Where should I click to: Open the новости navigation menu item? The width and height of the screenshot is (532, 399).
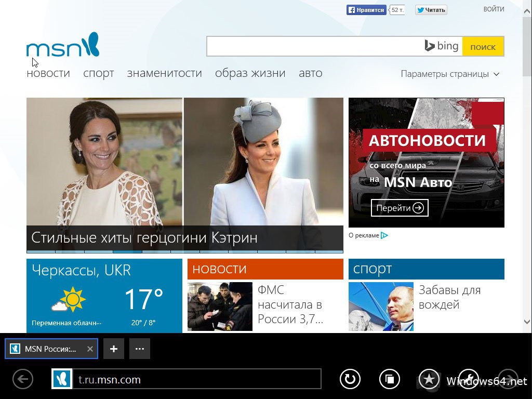click(x=48, y=73)
